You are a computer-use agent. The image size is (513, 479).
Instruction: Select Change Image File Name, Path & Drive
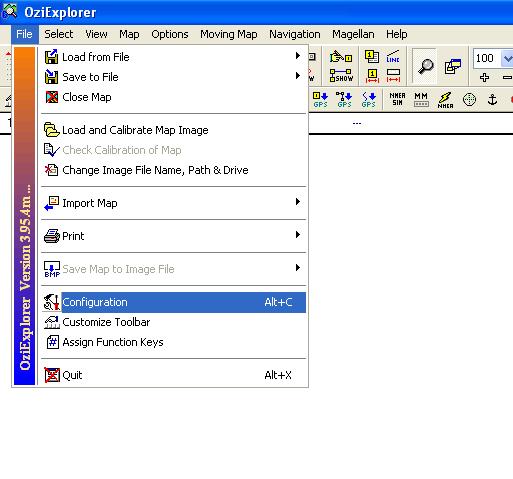(x=173, y=170)
